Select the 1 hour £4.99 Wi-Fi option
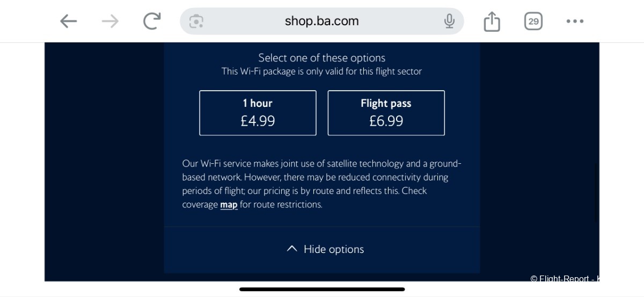The image size is (644, 297). [258, 113]
